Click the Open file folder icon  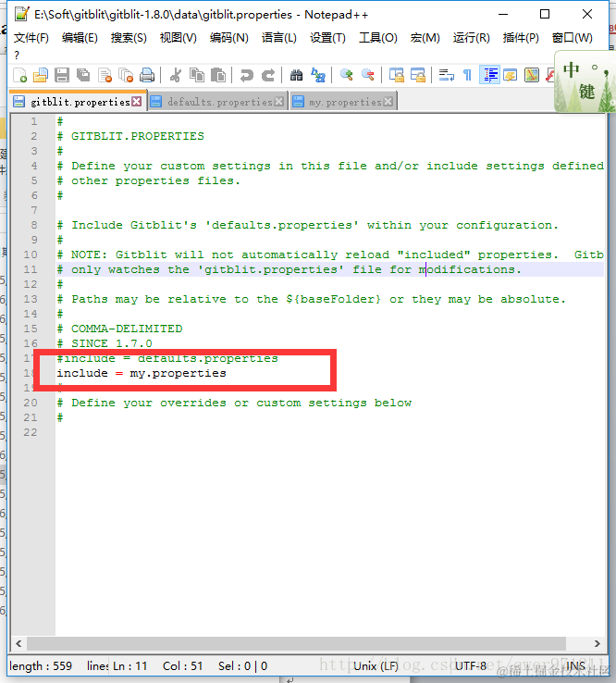[41, 75]
